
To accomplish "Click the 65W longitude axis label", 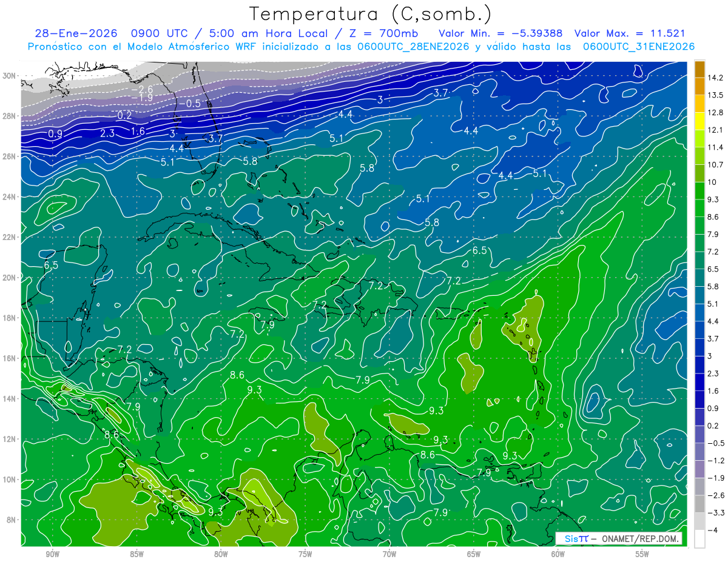I will point(474,554).
